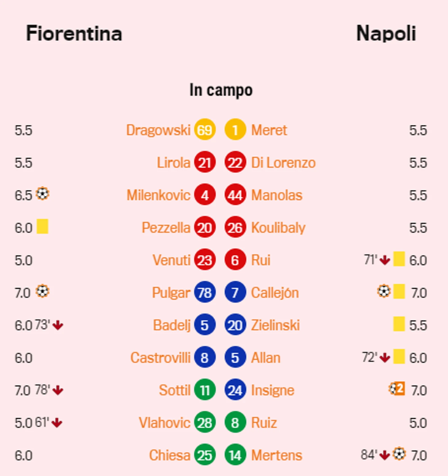Open Chiesa's player profile
448x476 pixels.
(170, 455)
